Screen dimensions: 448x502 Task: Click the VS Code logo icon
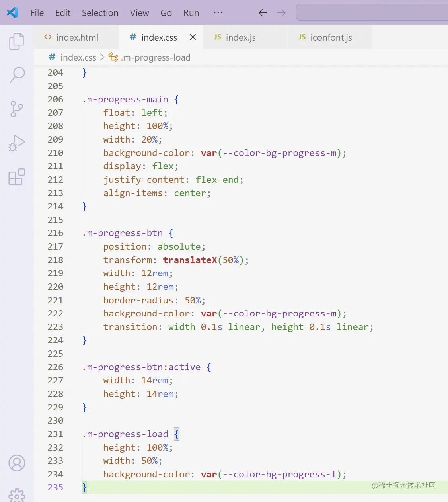point(12,12)
